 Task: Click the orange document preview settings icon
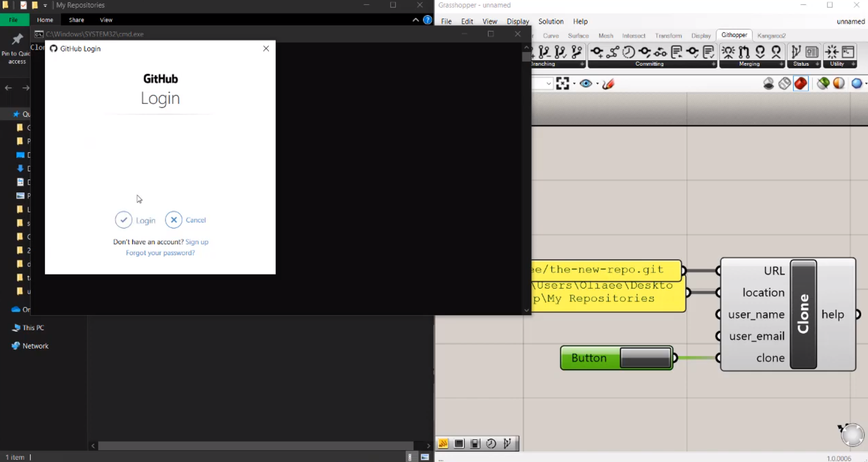click(x=839, y=83)
